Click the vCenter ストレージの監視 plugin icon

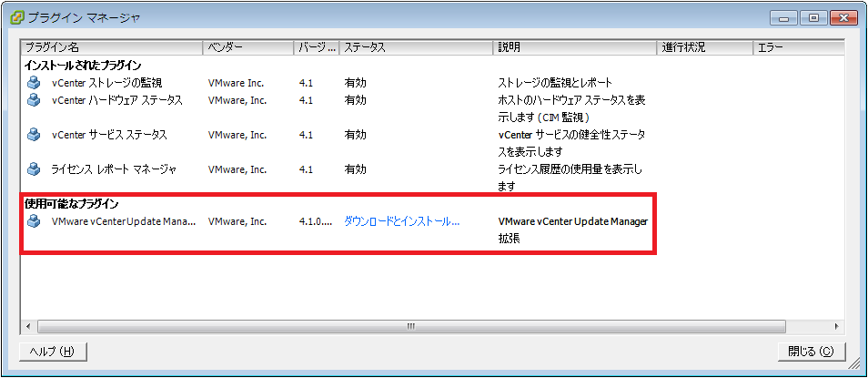click(x=34, y=83)
